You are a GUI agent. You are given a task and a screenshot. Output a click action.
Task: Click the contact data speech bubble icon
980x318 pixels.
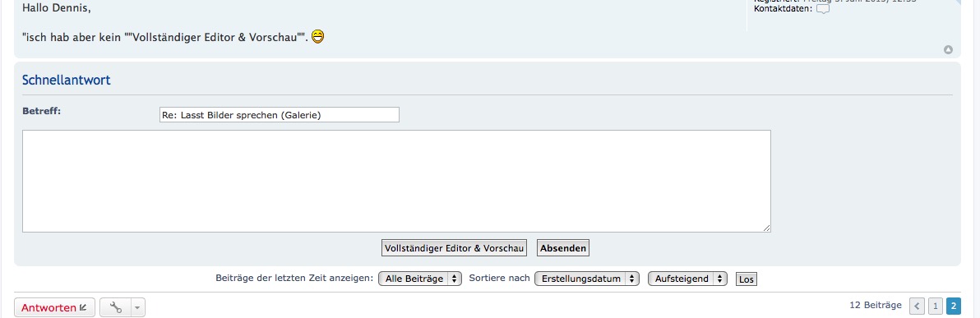point(823,9)
